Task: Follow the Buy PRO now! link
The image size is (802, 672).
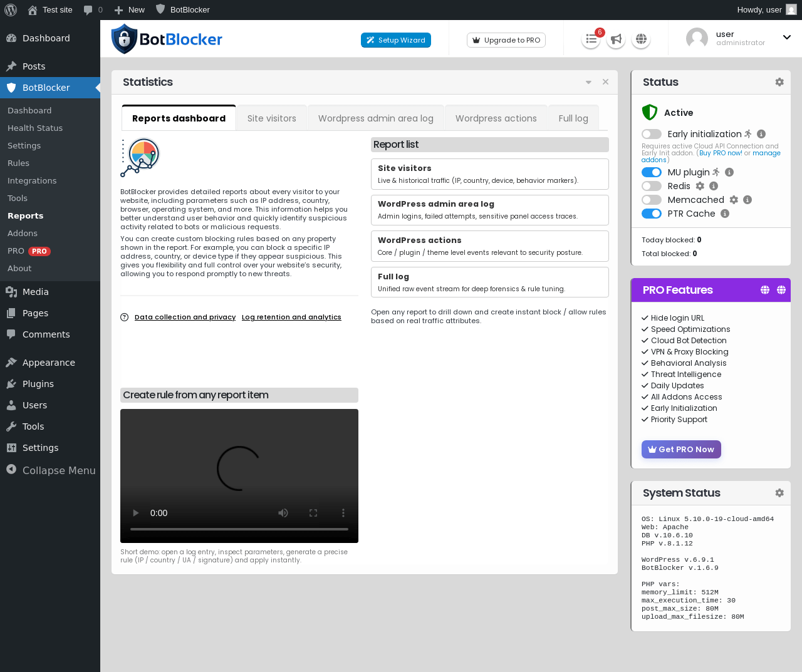Action: pos(721,153)
